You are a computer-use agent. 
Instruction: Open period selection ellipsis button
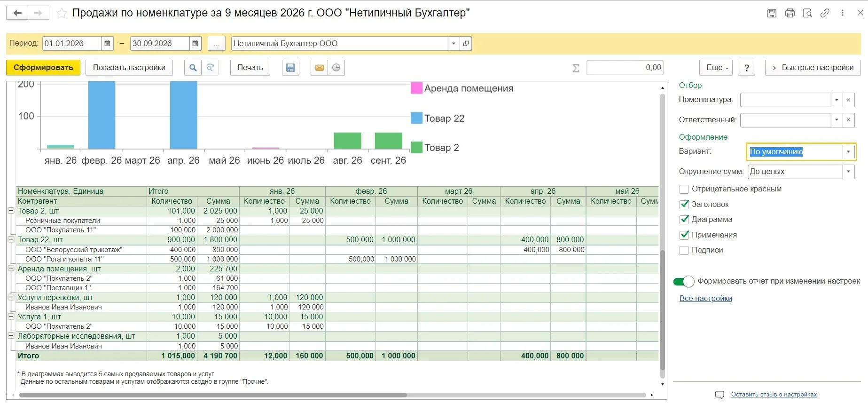coord(216,43)
